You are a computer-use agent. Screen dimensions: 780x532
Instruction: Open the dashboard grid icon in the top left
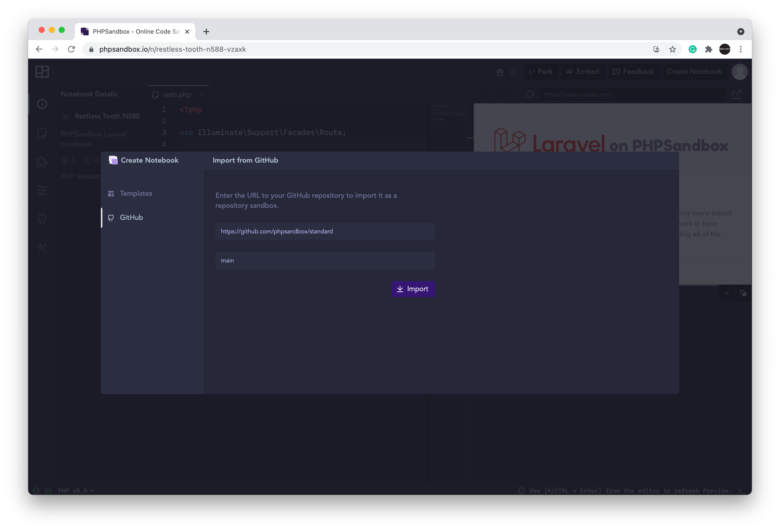tap(42, 72)
